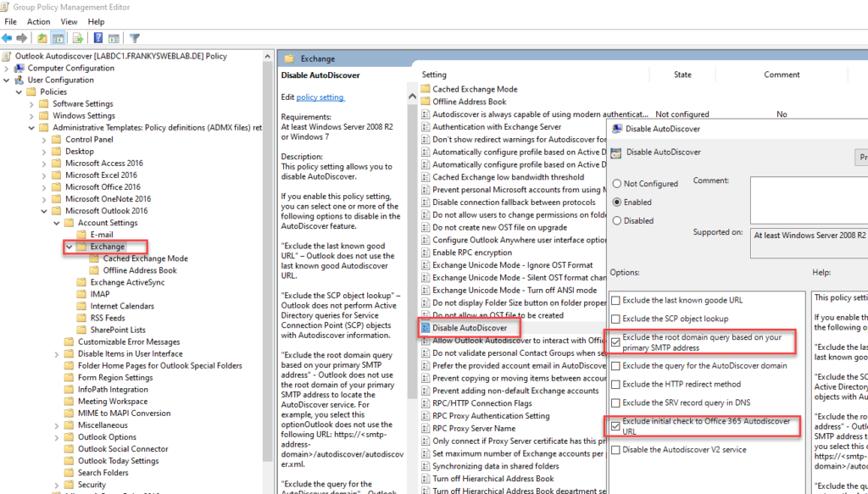868x494 pixels.
Task: Click the Comment column header
Action: pos(782,75)
